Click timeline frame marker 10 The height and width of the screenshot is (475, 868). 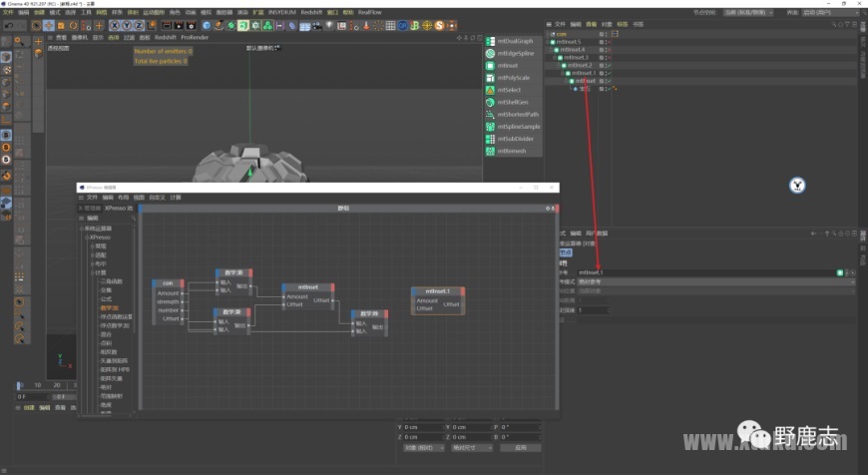click(38, 385)
